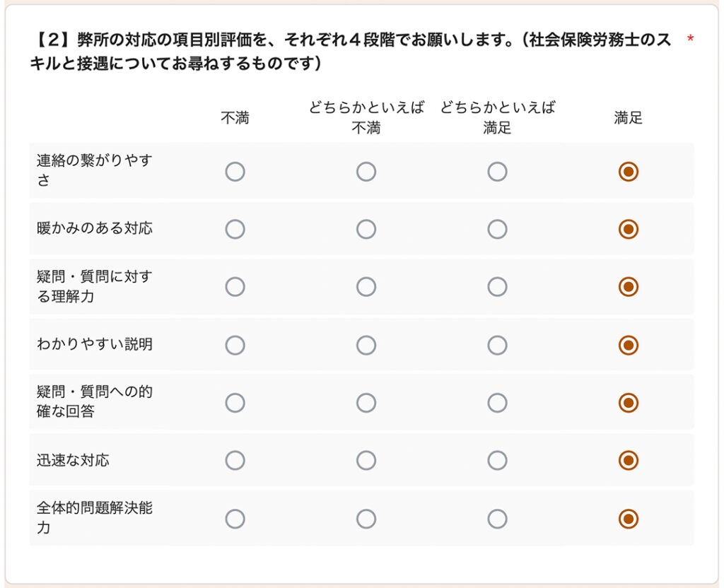Select どちらかといえば満足 for 連絡の繋がりやすさ

pyautogui.click(x=497, y=171)
